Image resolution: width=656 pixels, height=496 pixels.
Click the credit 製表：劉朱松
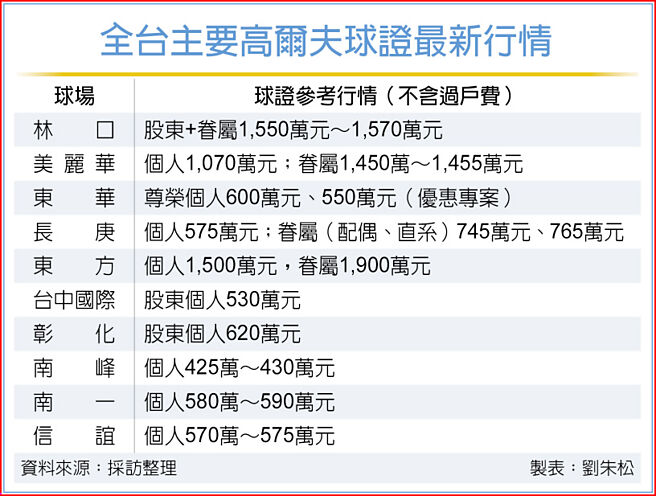(x=582, y=468)
